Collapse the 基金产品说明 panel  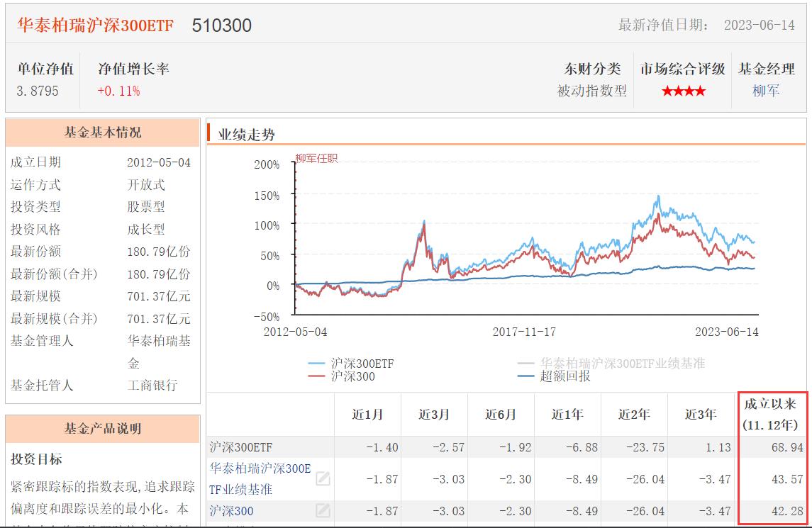tap(104, 428)
